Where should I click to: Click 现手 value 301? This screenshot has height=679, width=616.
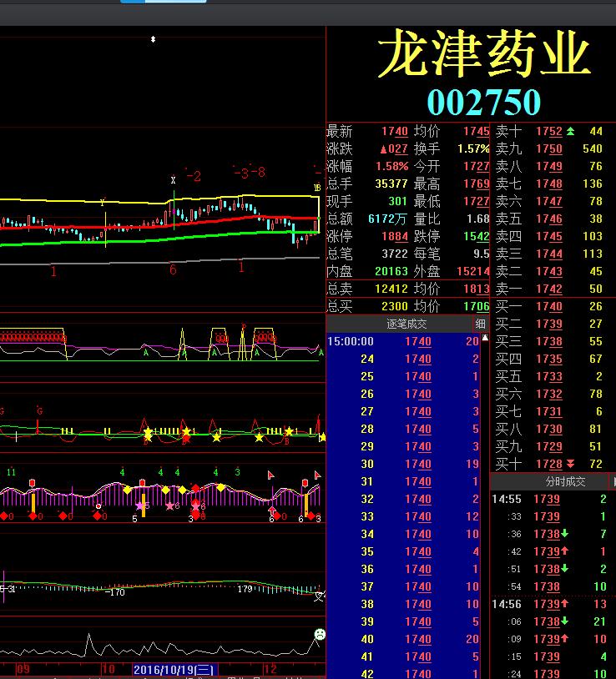pos(397,201)
